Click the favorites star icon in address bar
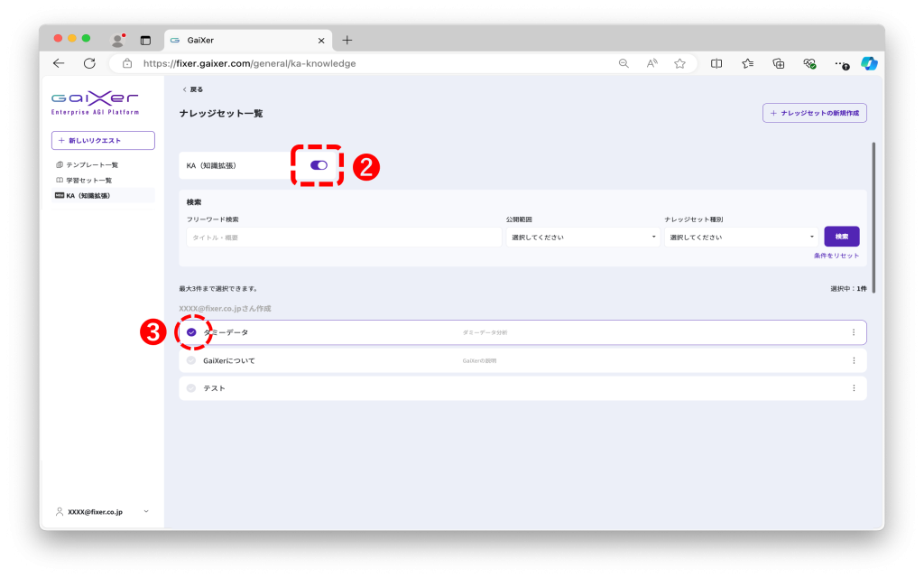Viewport: 924px width, 578px height. pos(679,63)
